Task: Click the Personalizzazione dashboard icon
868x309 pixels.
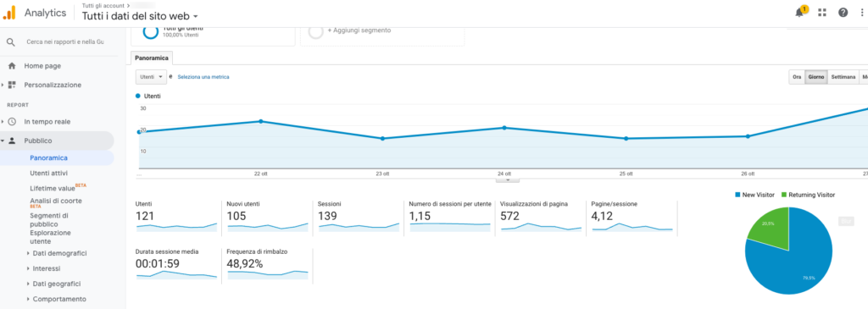Action: (12, 86)
